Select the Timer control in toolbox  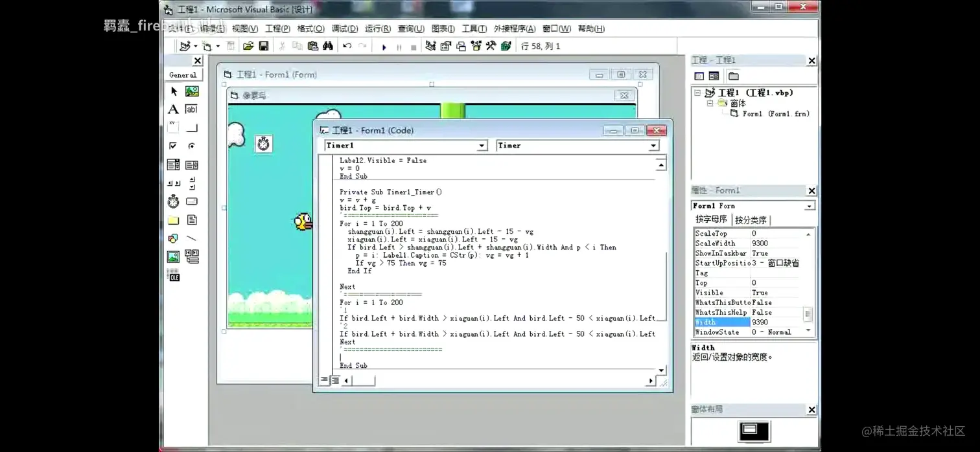click(174, 201)
